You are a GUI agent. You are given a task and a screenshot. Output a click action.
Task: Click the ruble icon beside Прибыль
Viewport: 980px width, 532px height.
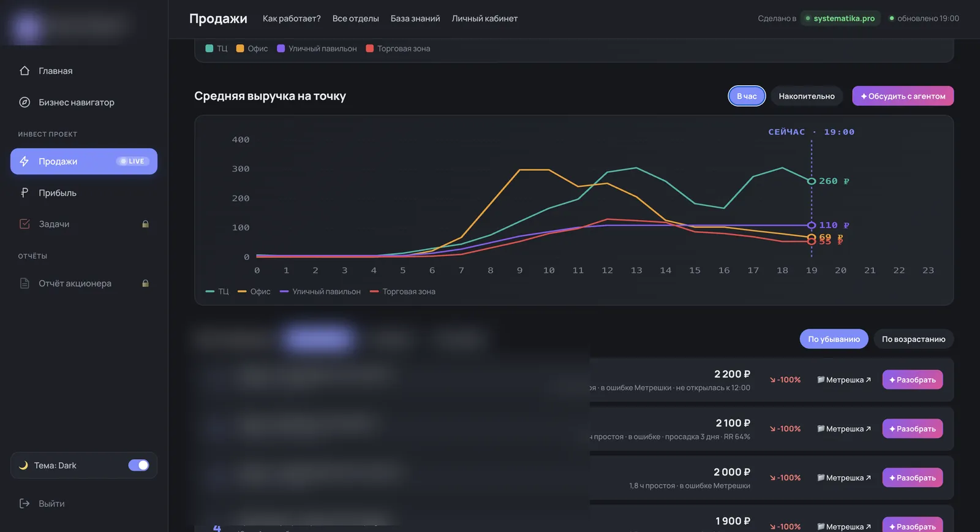(24, 192)
